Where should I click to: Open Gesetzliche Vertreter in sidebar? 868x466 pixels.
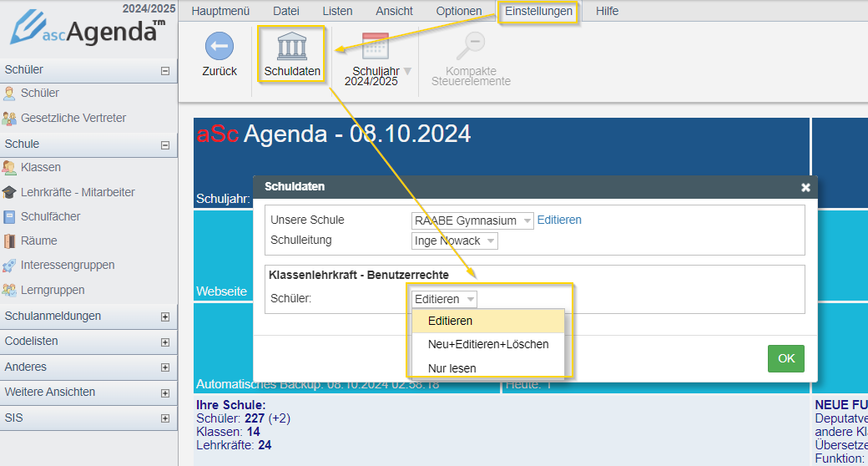tap(73, 118)
